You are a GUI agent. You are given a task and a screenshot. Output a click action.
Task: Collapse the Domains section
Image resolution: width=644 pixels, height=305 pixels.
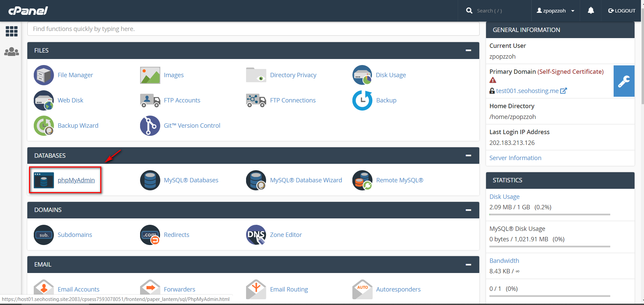pos(468,210)
